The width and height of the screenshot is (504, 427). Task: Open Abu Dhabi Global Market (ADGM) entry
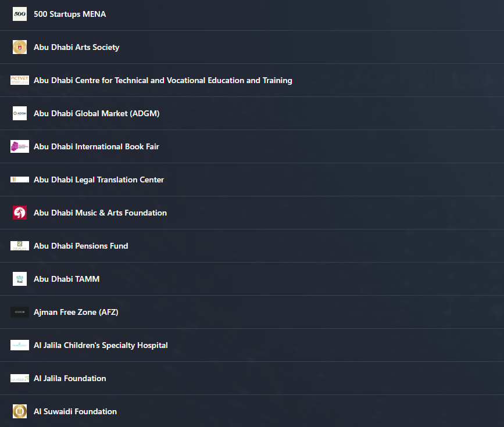[96, 113]
